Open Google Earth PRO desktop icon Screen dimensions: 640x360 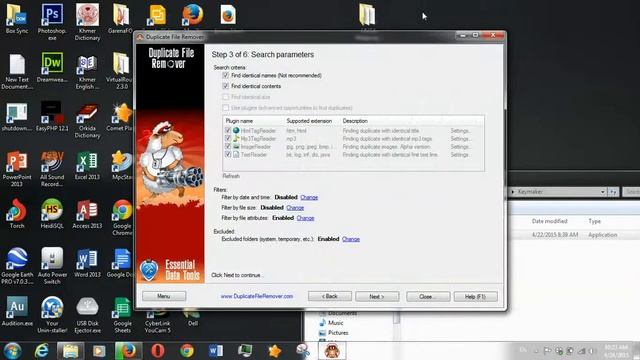(17, 266)
